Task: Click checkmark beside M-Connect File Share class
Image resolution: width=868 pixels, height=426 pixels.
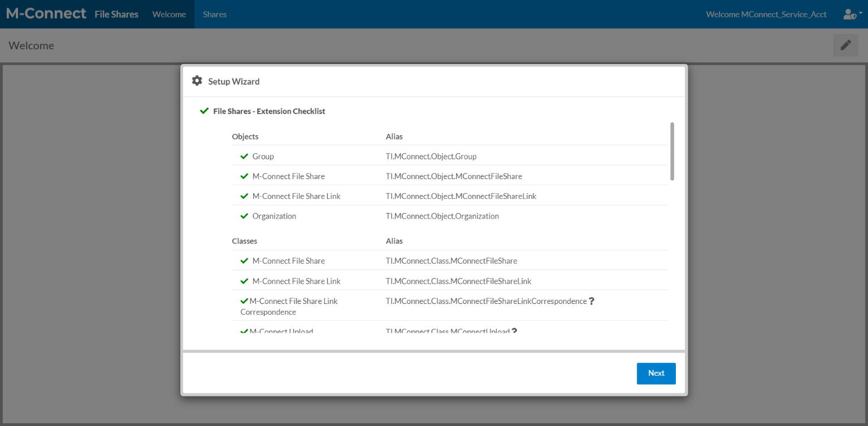Action: tap(244, 260)
